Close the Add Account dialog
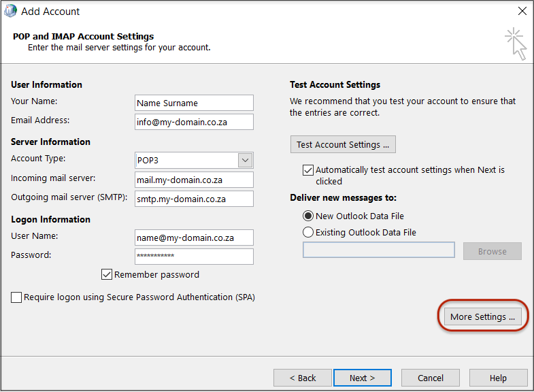Viewport: 534px width, 392px height. 522,11
